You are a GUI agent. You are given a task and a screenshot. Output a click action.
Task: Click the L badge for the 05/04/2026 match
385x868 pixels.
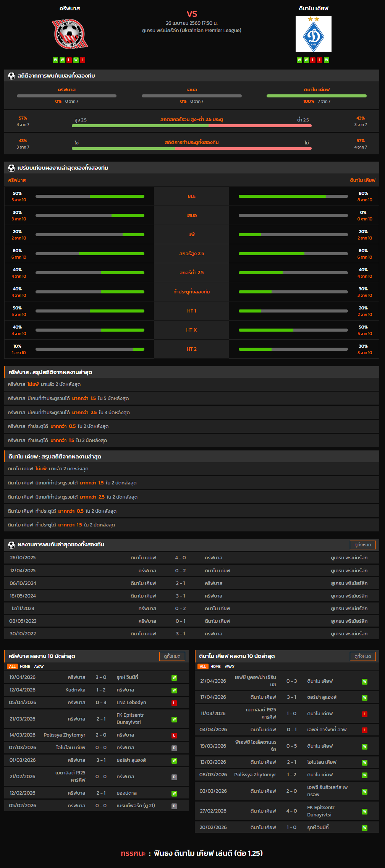click(174, 703)
